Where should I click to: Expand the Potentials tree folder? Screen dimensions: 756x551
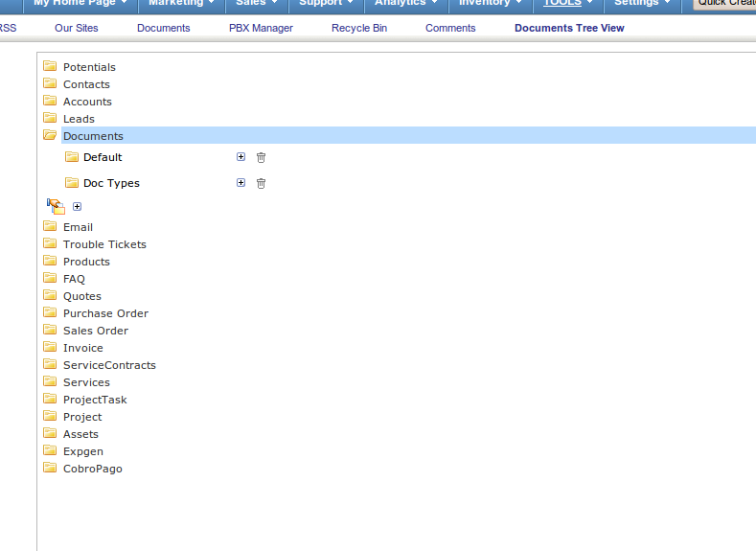tap(50, 67)
